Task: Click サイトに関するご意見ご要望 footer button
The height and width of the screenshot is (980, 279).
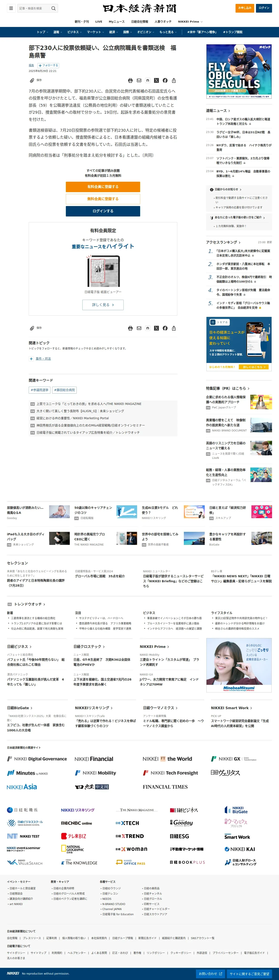Action: (x=250, y=973)
